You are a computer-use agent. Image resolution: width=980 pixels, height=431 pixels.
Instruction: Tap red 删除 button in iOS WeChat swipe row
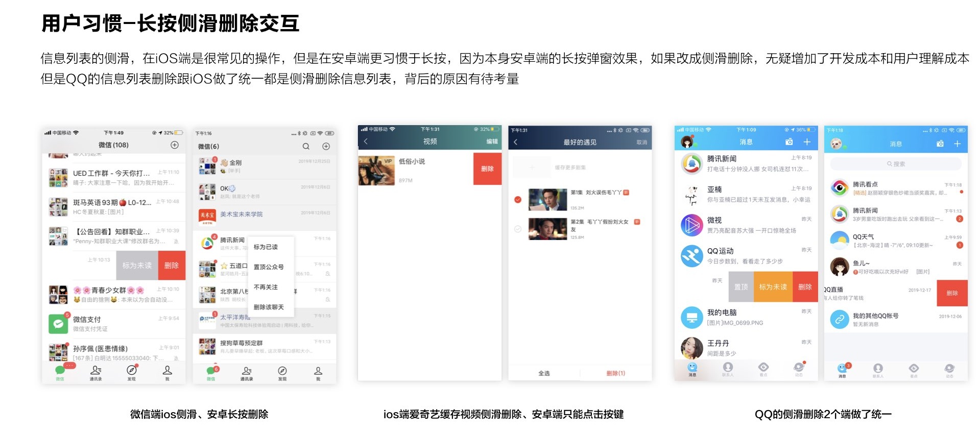coord(172,266)
